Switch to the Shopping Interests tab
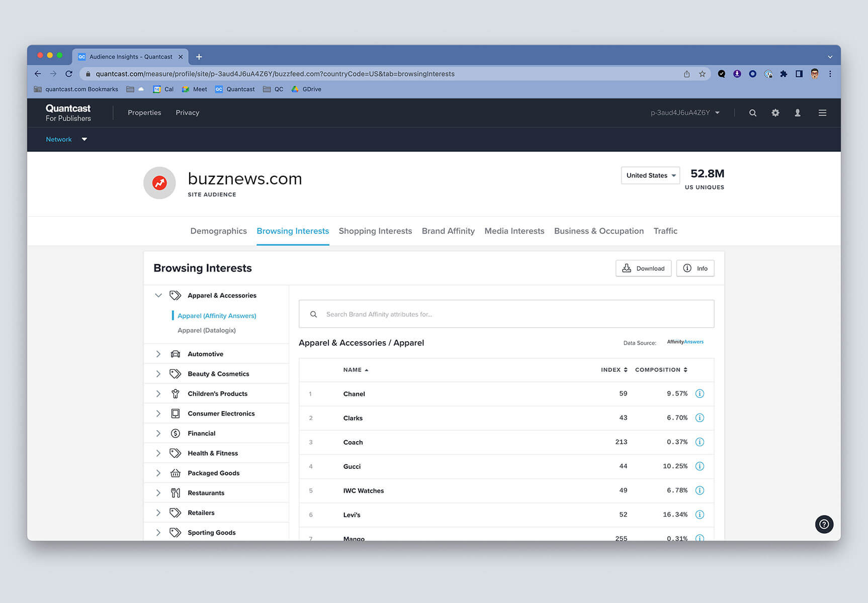The width and height of the screenshot is (868, 603). pyautogui.click(x=375, y=231)
